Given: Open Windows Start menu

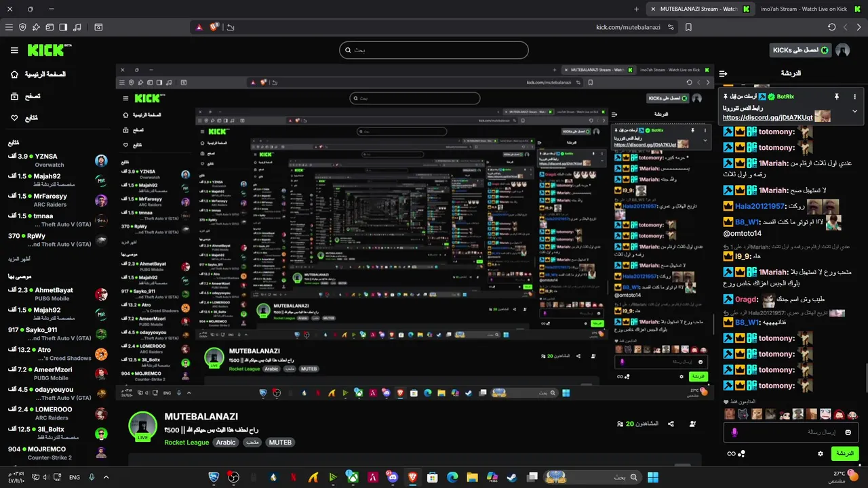Looking at the screenshot, I should [x=652, y=477].
